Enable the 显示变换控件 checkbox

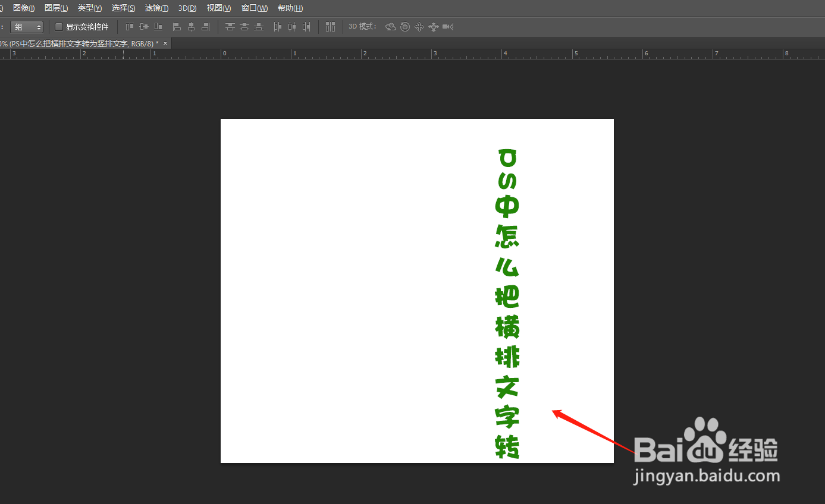(x=58, y=27)
